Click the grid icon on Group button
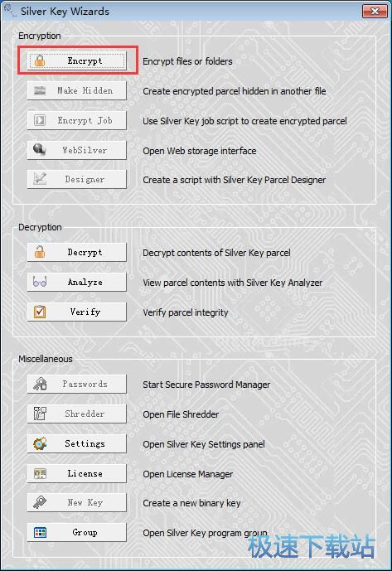The width and height of the screenshot is (392, 571). click(40, 532)
